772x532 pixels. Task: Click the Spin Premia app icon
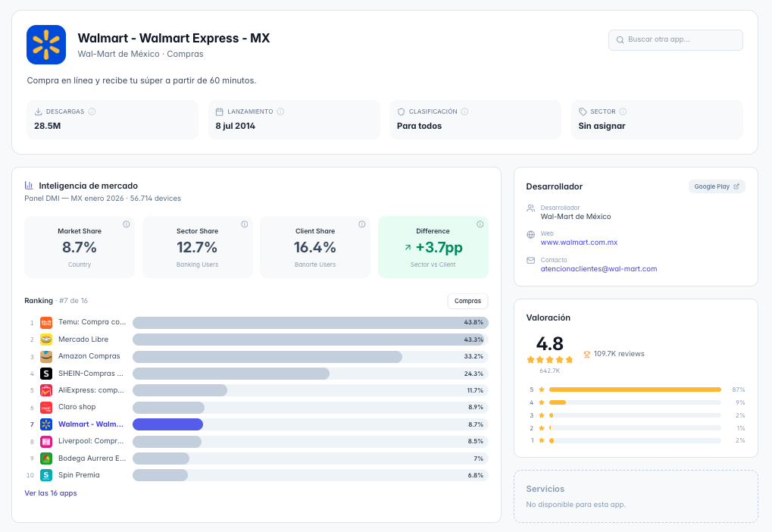pyautogui.click(x=46, y=475)
